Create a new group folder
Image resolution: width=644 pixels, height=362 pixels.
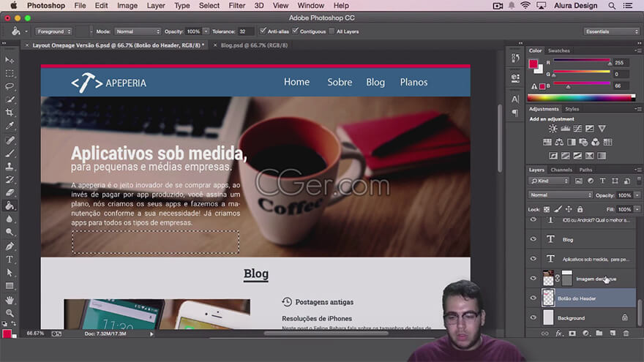(x=599, y=333)
